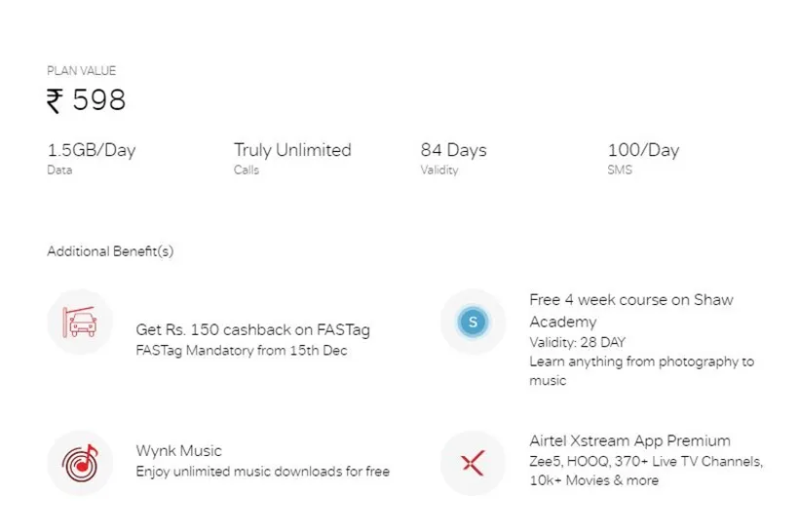Click Validity: 28 DAY text

[578, 342]
